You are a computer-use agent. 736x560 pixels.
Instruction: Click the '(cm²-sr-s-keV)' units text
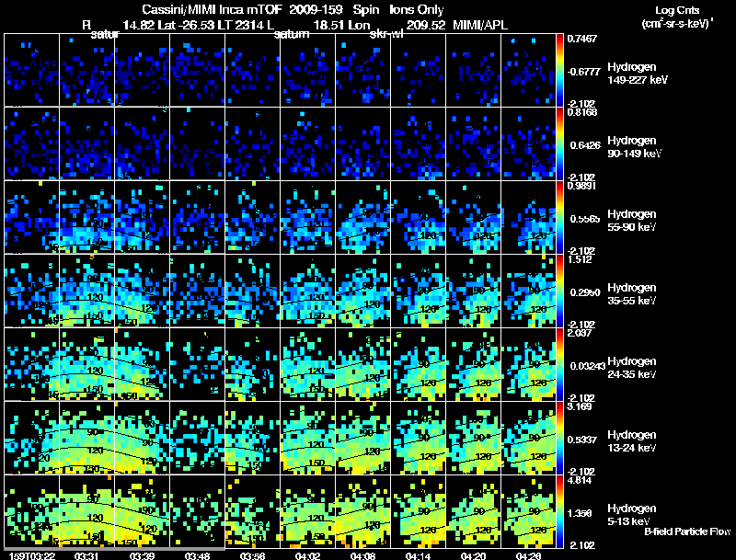677,24
